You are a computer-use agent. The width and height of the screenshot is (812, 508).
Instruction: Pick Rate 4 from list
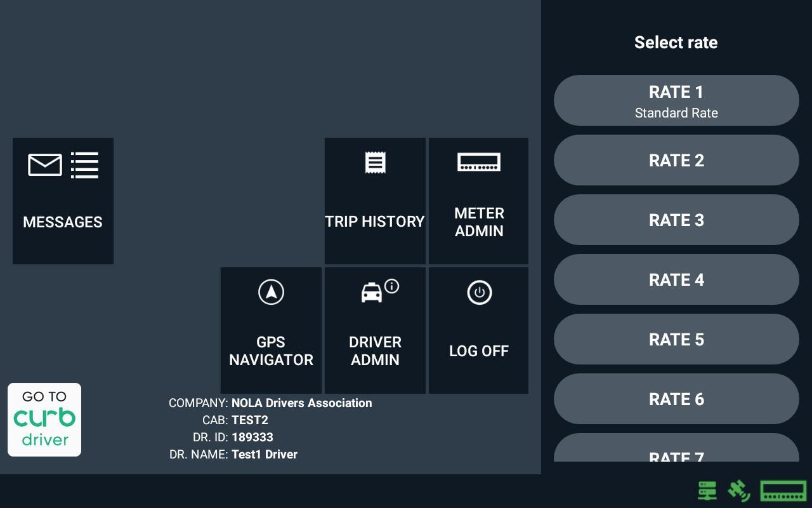(676, 279)
